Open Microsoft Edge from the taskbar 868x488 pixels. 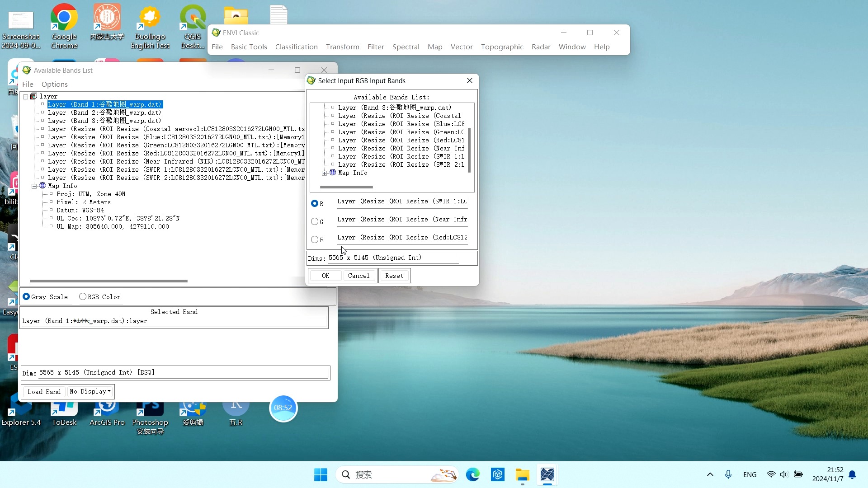click(x=472, y=474)
